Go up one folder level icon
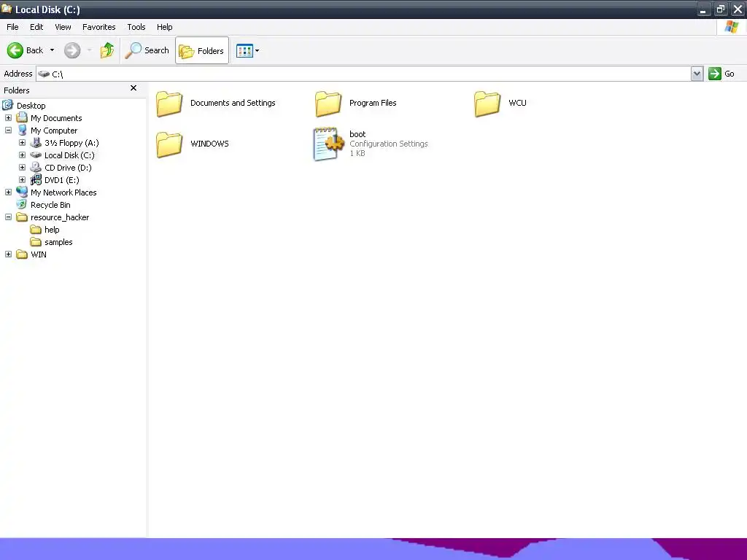Image resolution: width=747 pixels, height=560 pixels. click(107, 50)
